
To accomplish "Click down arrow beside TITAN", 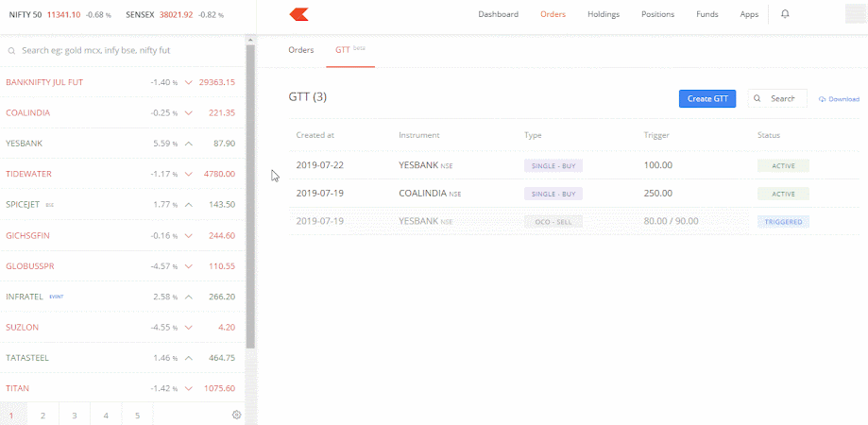I will [189, 388].
